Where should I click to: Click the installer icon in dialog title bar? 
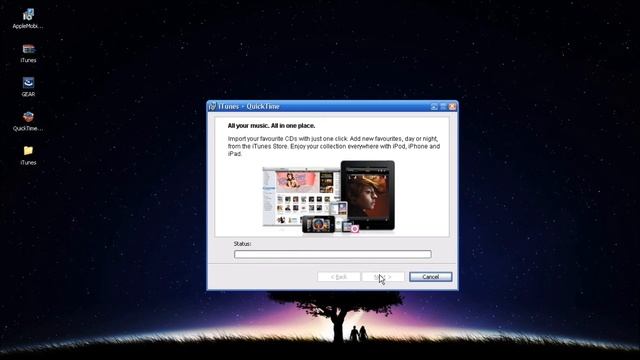click(212, 107)
